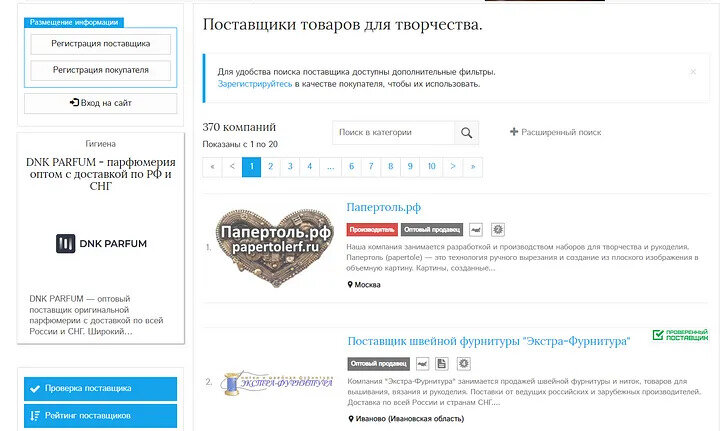Click the Гигиена category label
The image size is (720, 431).
click(101, 144)
